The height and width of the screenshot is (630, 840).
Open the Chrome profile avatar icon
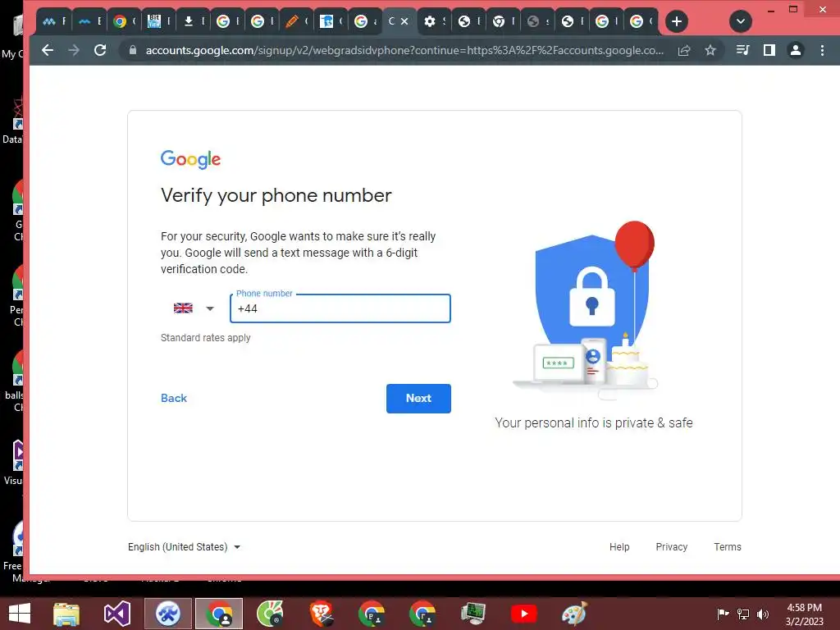[796, 50]
